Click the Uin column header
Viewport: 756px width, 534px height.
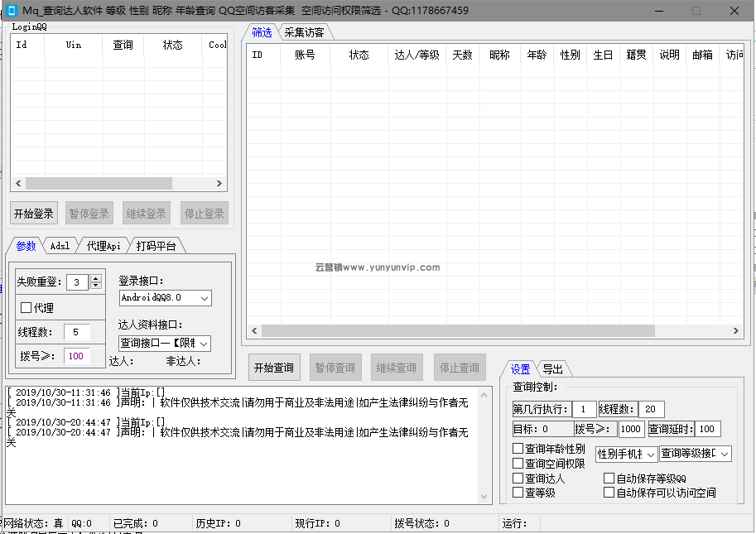pyautogui.click(x=74, y=45)
